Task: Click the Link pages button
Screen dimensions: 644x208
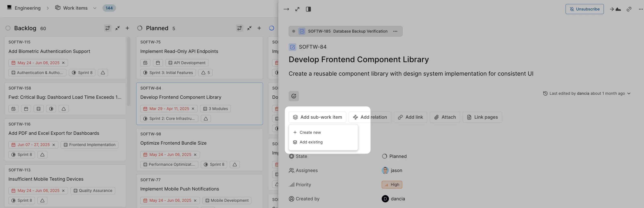Action: 482,117
